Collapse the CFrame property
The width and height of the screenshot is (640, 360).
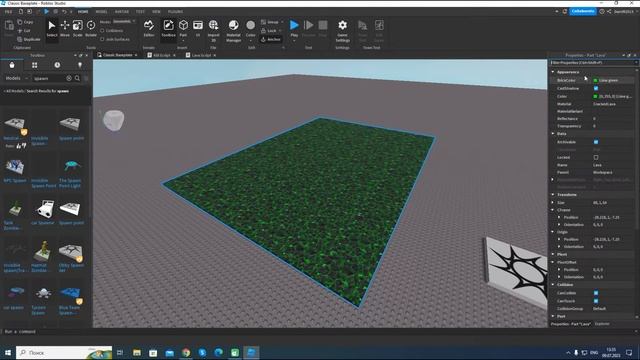(x=553, y=210)
